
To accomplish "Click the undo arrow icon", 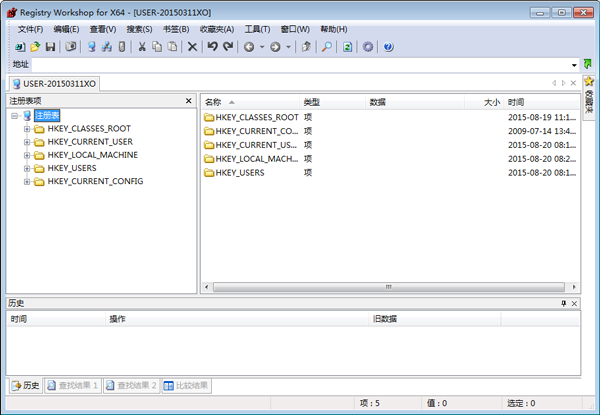I will (x=213, y=47).
